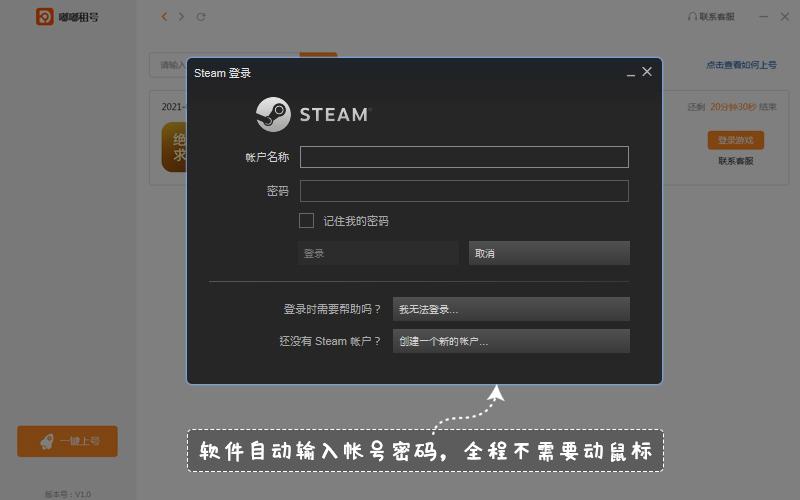The image size is (800, 500).
Task: Click the account name input field
Action: click(464, 157)
